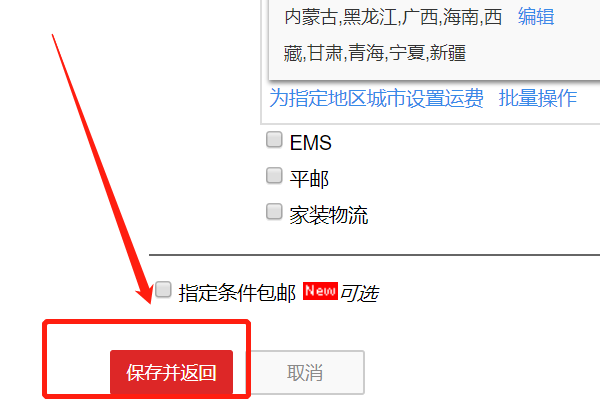
Task: Click the 指定条件包邮 label text
Action: (237, 294)
